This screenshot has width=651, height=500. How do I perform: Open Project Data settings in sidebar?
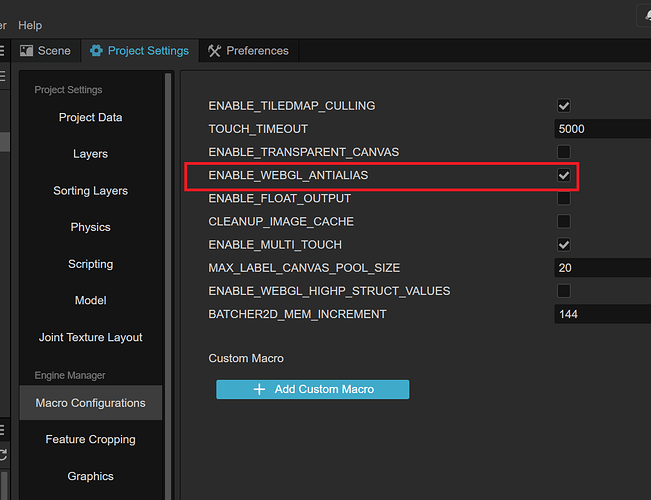click(90, 117)
